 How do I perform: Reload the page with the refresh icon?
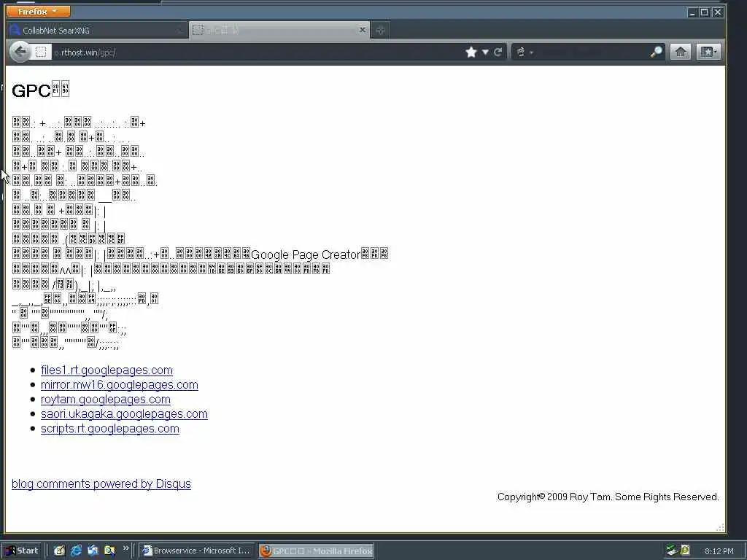coord(498,52)
